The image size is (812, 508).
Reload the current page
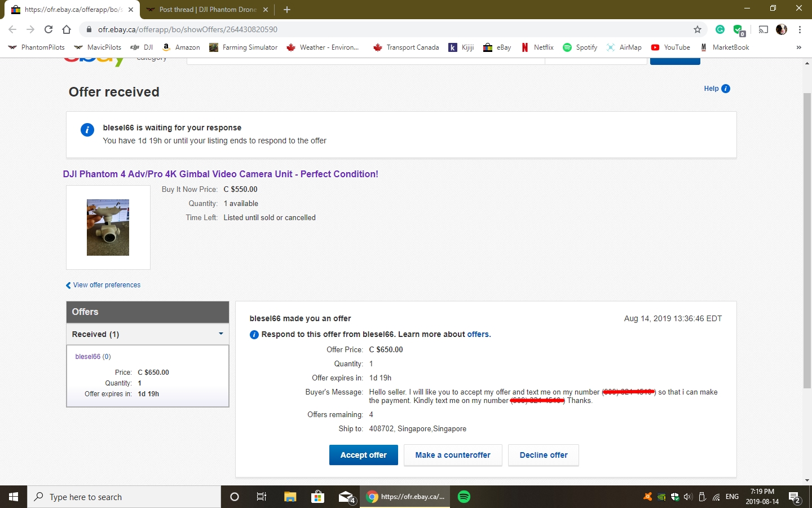click(48, 29)
